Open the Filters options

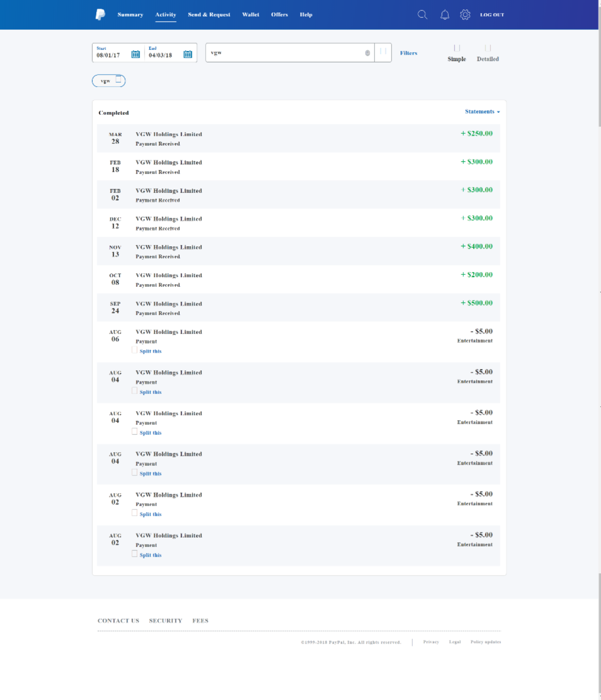point(408,53)
